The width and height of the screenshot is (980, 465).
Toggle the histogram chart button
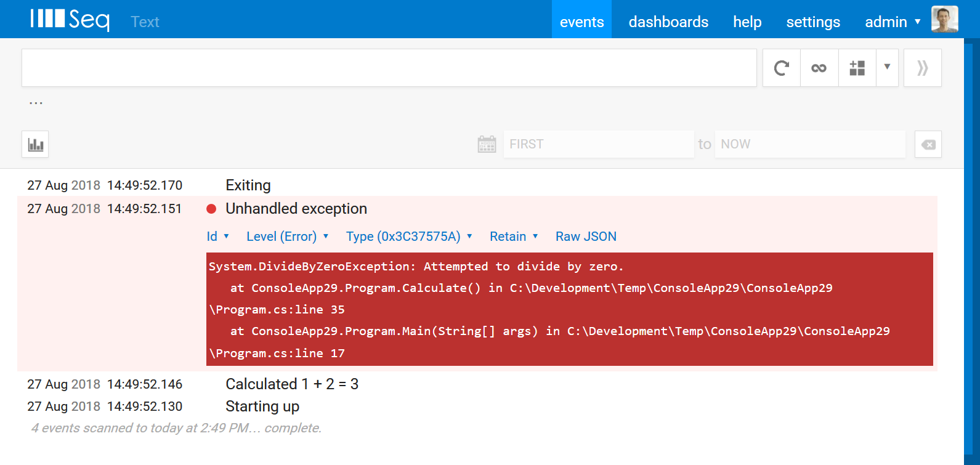(35, 145)
